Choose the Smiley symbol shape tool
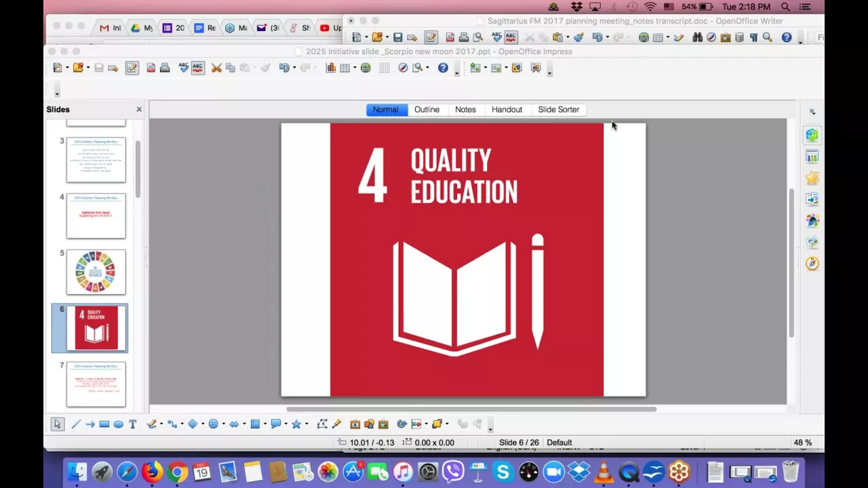Screen dimensions: 868x488 (x=213, y=424)
